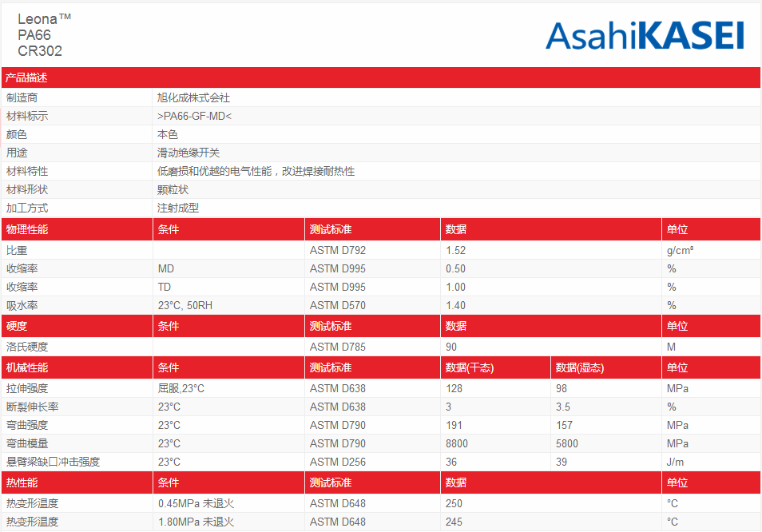Select the 材料特性 row label
This screenshot has width=762, height=532.
tap(27, 171)
